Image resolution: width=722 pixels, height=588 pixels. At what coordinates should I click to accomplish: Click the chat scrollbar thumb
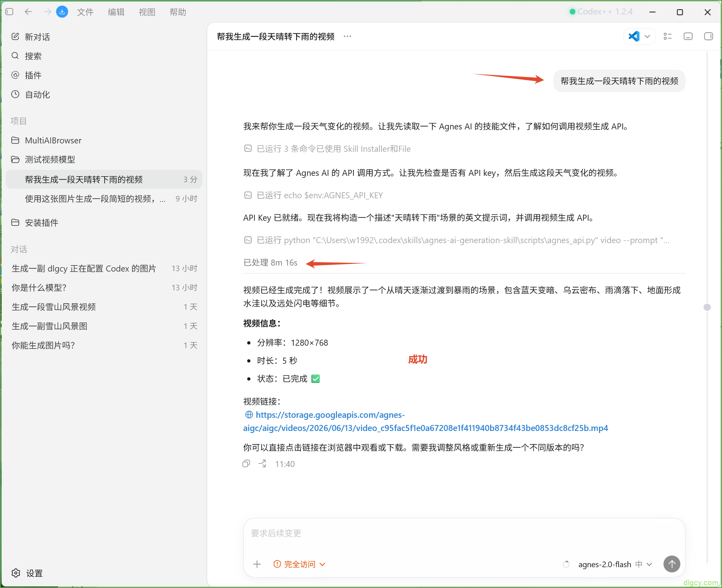pos(707,307)
